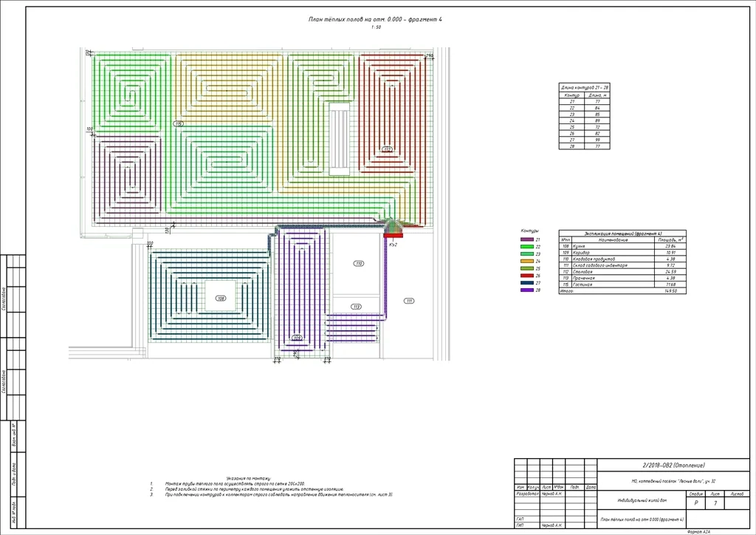Click room tag 113 on the floor plan

coord(357,307)
